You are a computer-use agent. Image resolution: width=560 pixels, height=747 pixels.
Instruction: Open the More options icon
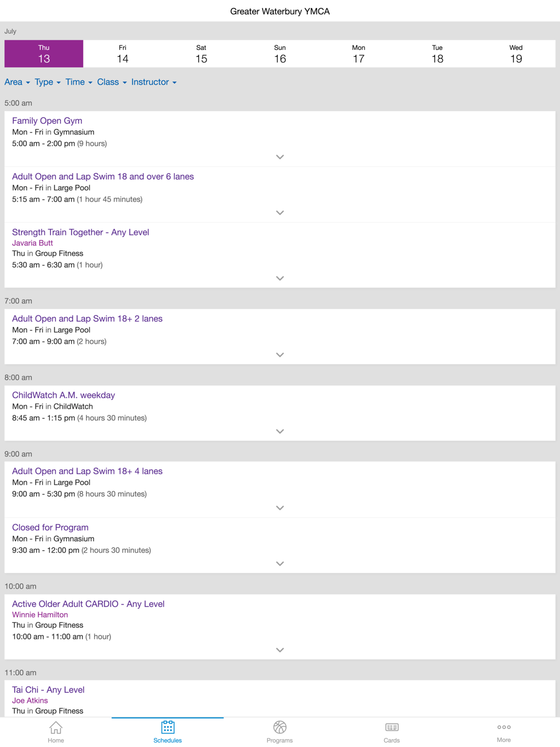503,727
